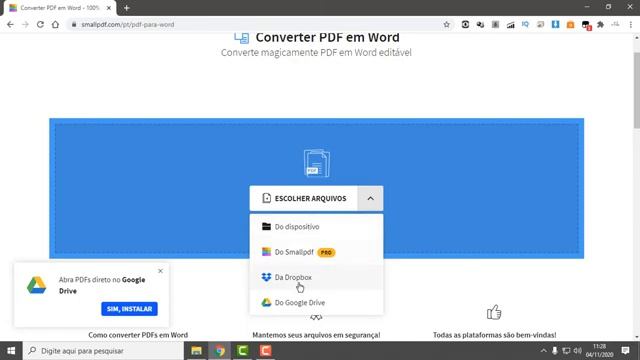
Task: Open the extensions puzzle icon
Action: pyautogui.click(x=600, y=24)
